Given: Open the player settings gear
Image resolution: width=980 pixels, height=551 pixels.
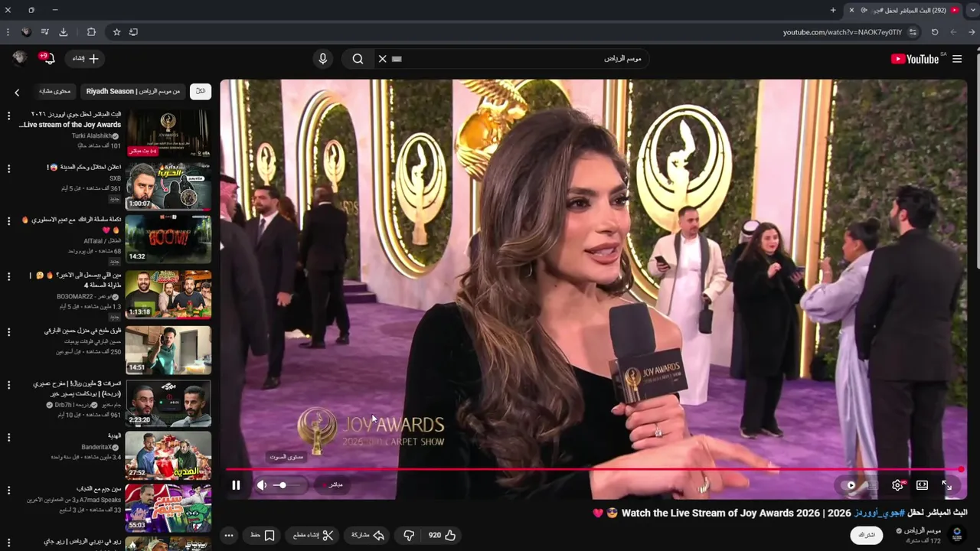Looking at the screenshot, I should [x=897, y=485].
